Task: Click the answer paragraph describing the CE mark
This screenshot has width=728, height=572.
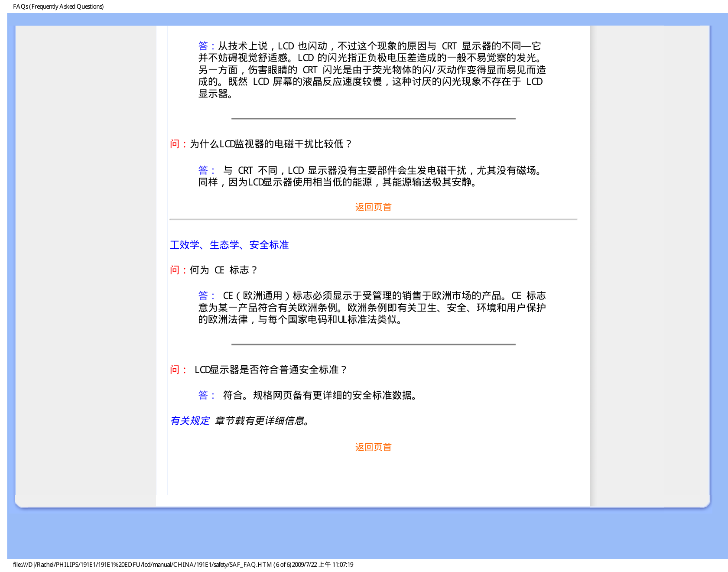Action: (x=372, y=308)
